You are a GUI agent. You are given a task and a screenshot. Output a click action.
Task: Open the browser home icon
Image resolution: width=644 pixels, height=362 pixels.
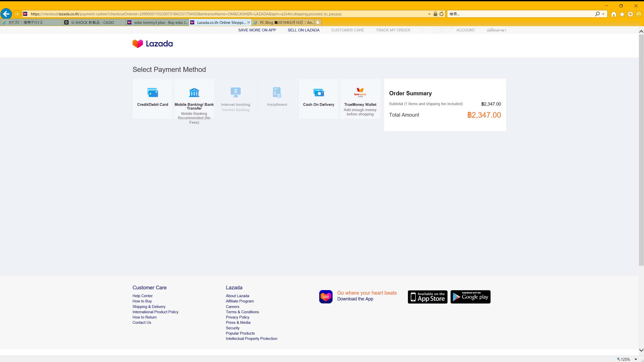point(614,14)
